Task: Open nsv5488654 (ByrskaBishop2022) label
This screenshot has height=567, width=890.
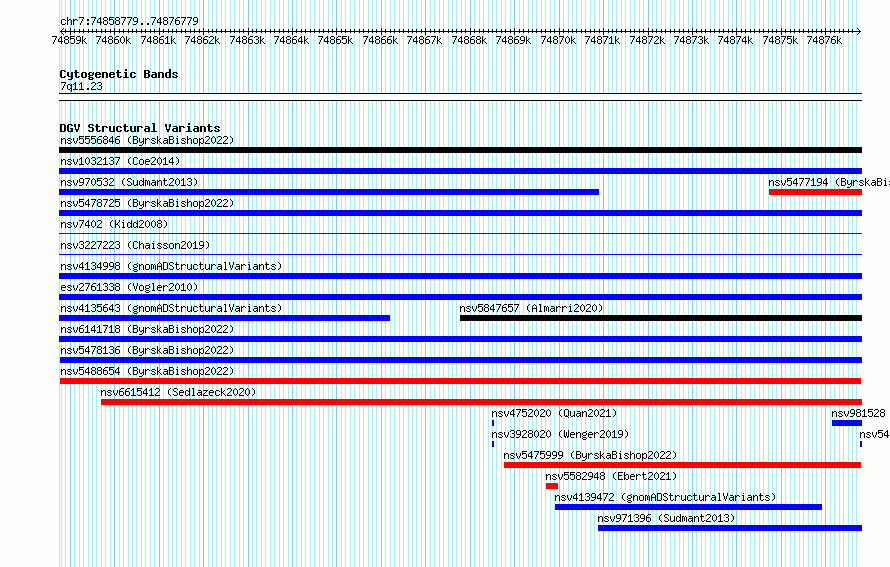Action: (147, 371)
